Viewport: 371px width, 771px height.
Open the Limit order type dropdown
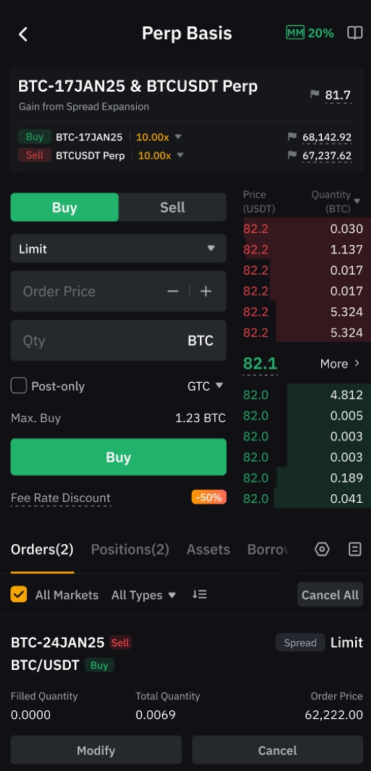118,248
